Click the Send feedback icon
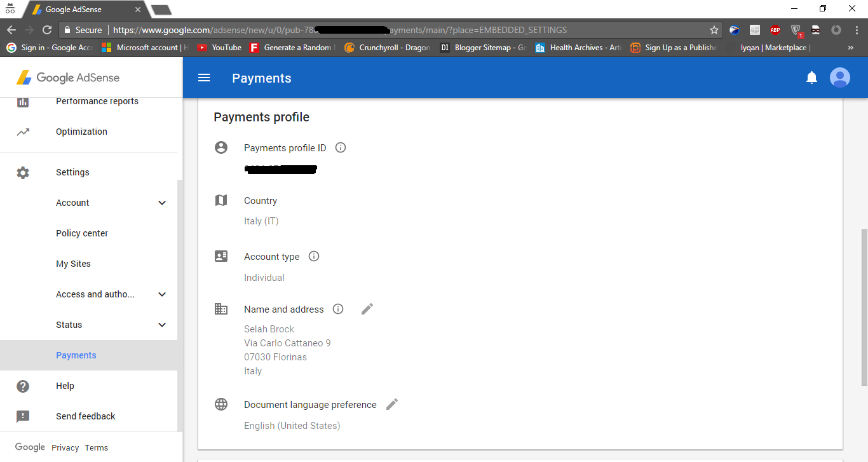 pyautogui.click(x=23, y=416)
